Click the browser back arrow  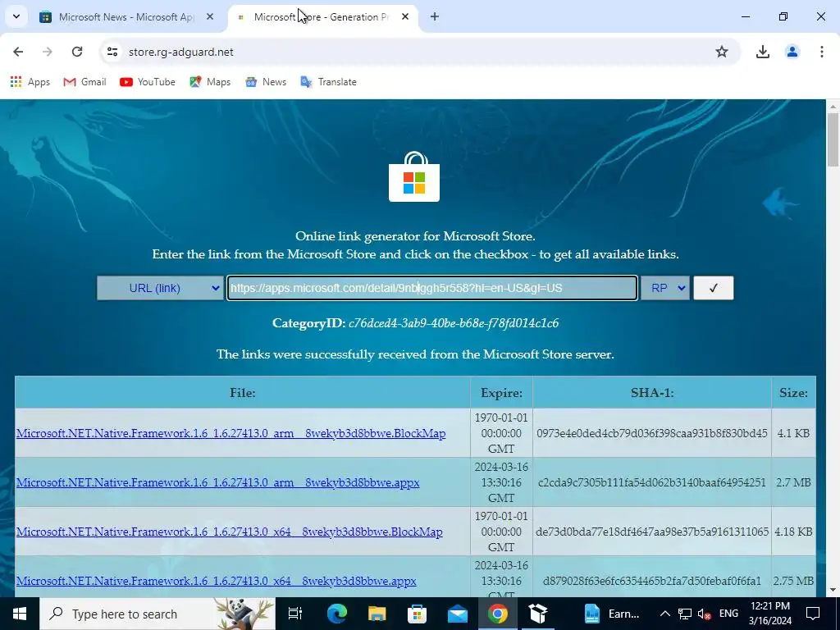pos(18,52)
